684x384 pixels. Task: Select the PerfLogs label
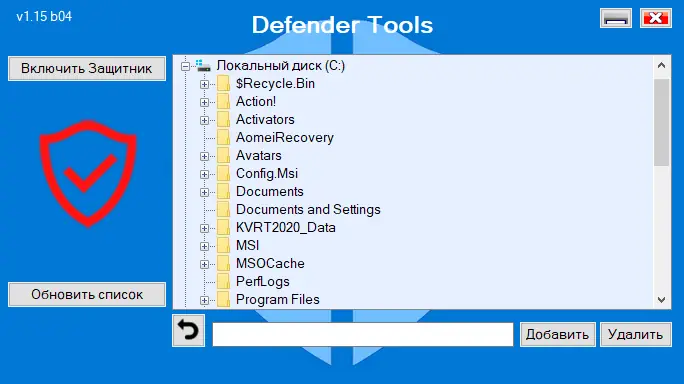coord(263,281)
